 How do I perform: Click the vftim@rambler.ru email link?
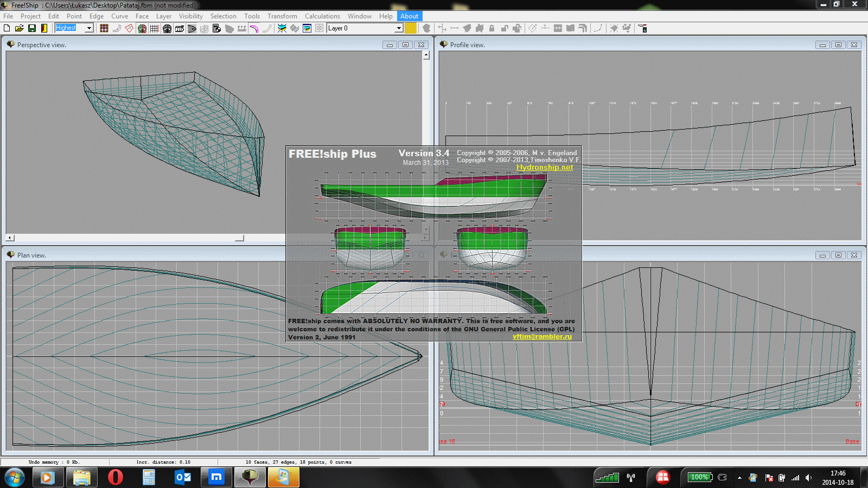[x=542, y=337]
